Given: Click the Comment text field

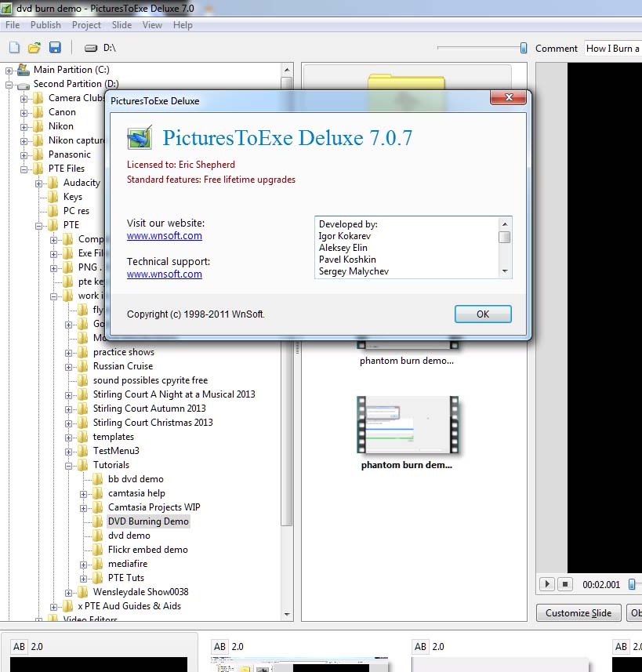Looking at the screenshot, I should 613,49.
